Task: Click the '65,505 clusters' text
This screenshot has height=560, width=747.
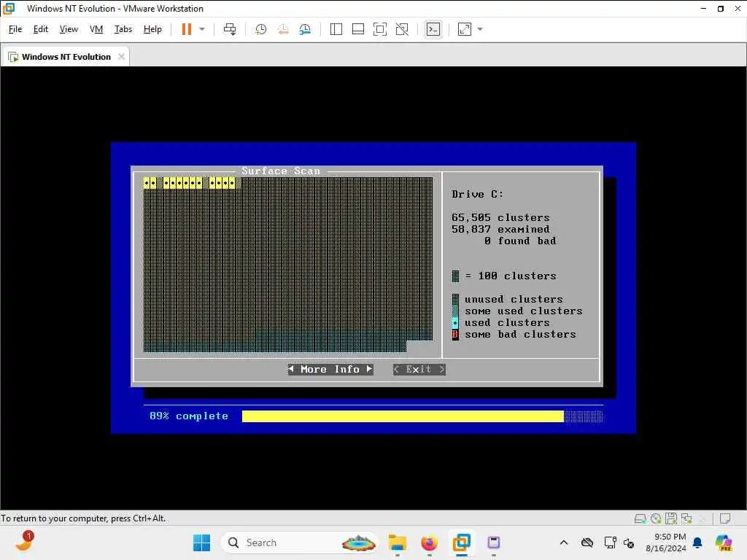Action: click(x=500, y=217)
